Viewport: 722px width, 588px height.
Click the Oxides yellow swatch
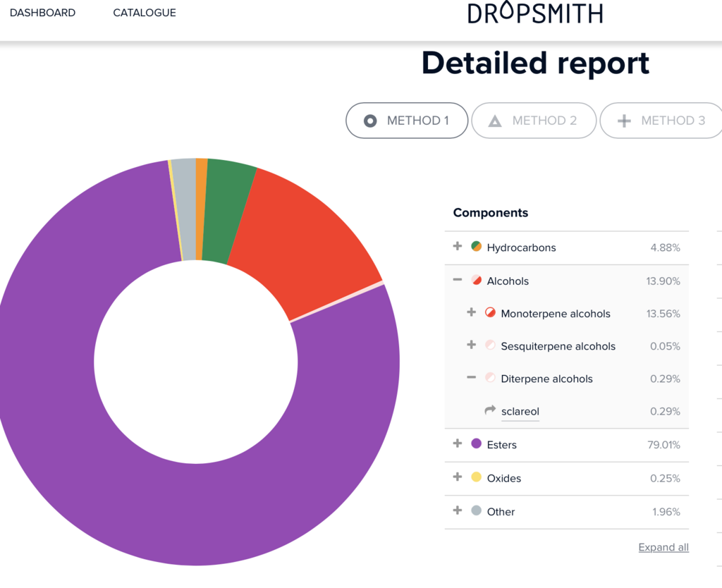click(476, 477)
